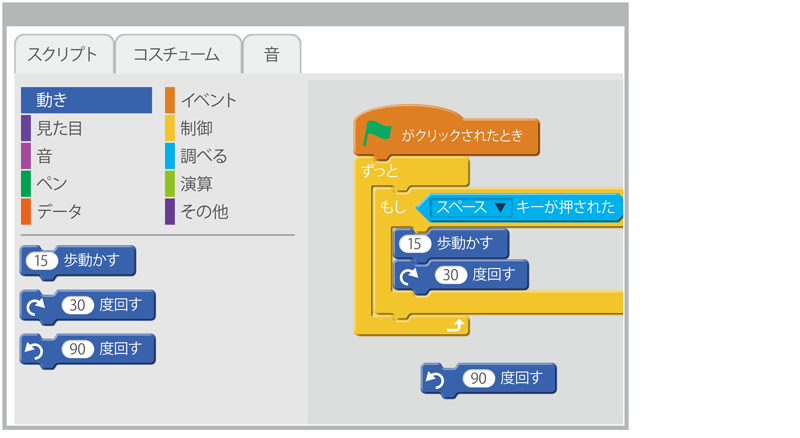This screenshot has width=800, height=438.
Task: Select the 制御 block category
Action: (189, 128)
